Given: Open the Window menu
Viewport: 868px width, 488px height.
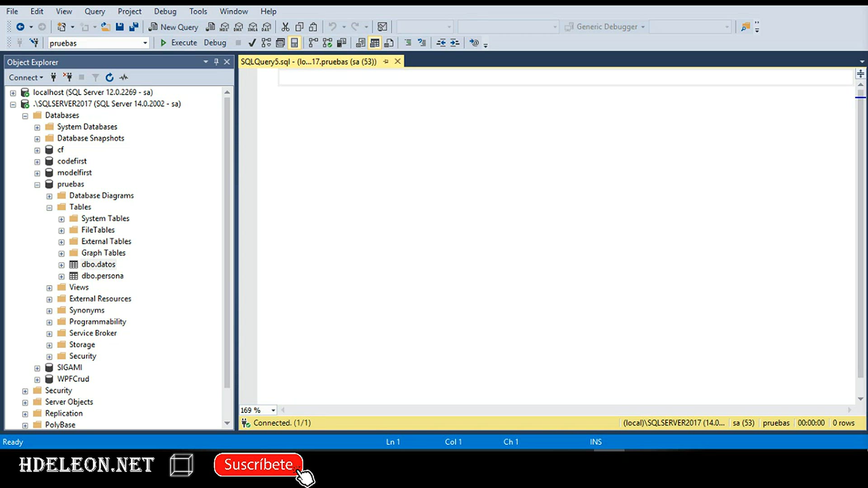Looking at the screenshot, I should 234,11.
